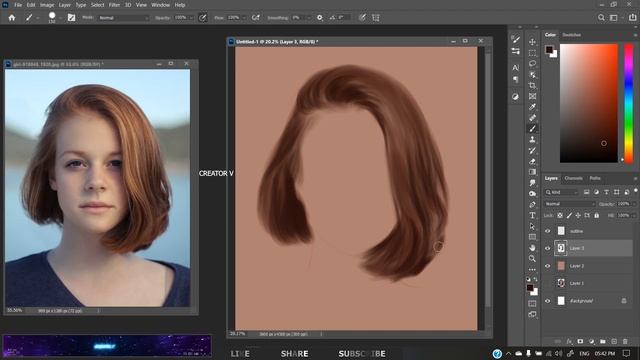Select the Rectangular Marquee tool

point(532,53)
